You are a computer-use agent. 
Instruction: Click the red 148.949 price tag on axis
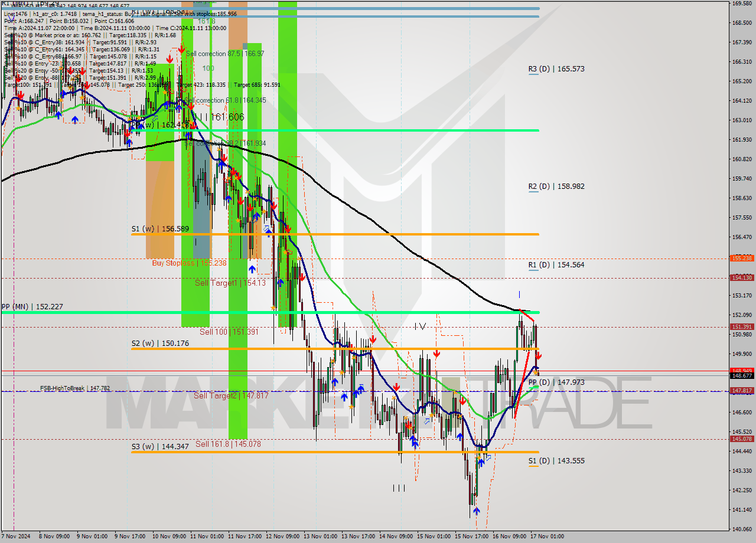click(x=742, y=371)
